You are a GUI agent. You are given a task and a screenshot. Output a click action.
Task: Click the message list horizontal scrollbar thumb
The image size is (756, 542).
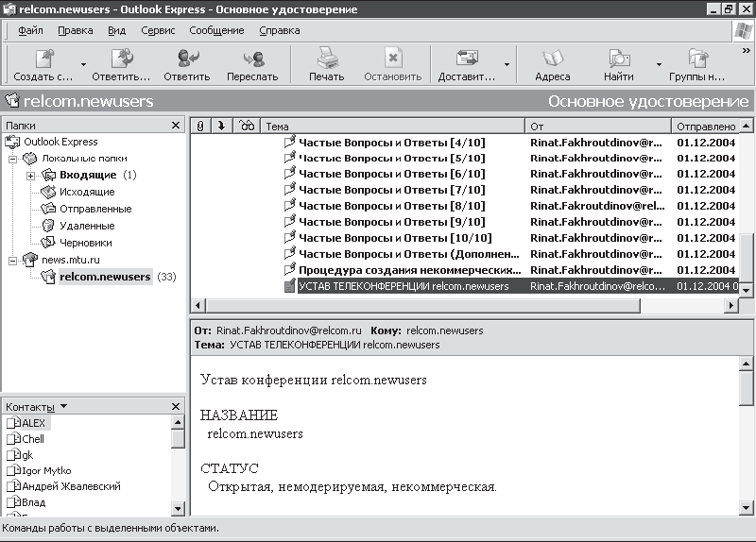pyautogui.click(x=423, y=305)
